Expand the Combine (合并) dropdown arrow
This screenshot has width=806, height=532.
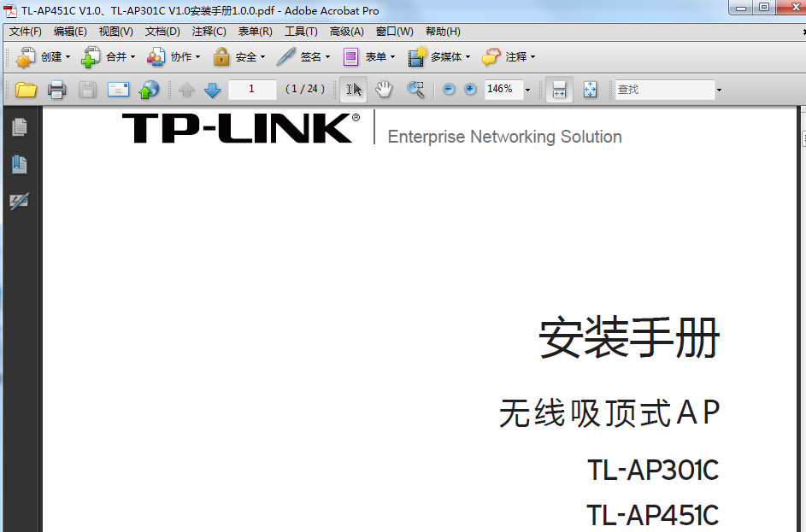click(132, 57)
